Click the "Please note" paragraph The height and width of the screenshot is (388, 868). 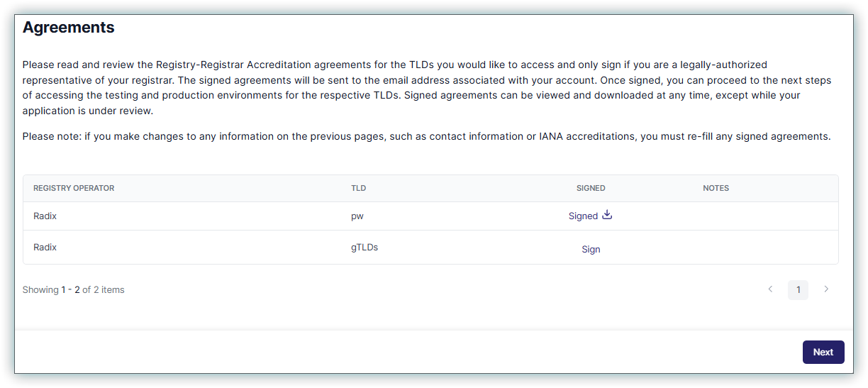coord(425,136)
